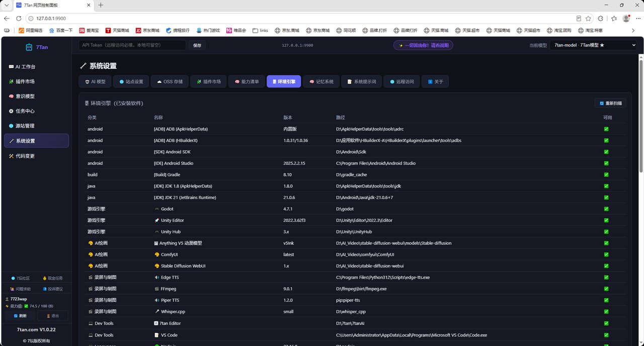Open the browser three-dot menu
644x346 pixels.
[x=637, y=18]
